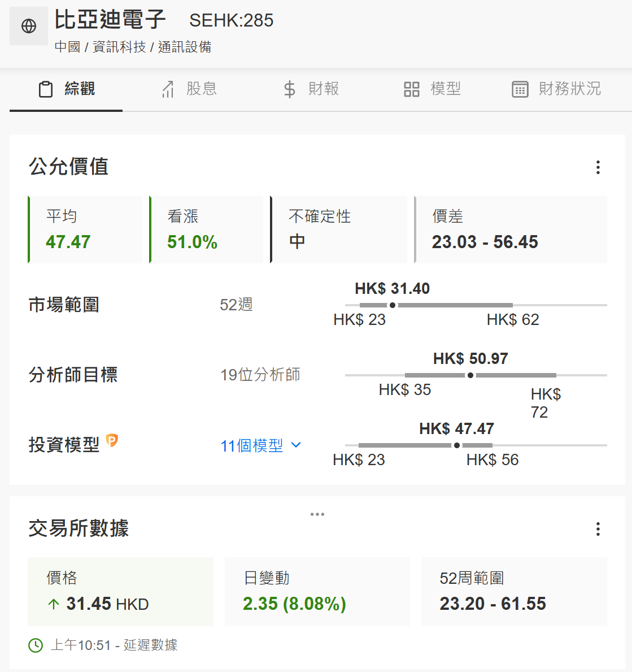Click the clipboard icon on 綜觀 tab
Viewport: 632px width, 672px height.
[46, 89]
